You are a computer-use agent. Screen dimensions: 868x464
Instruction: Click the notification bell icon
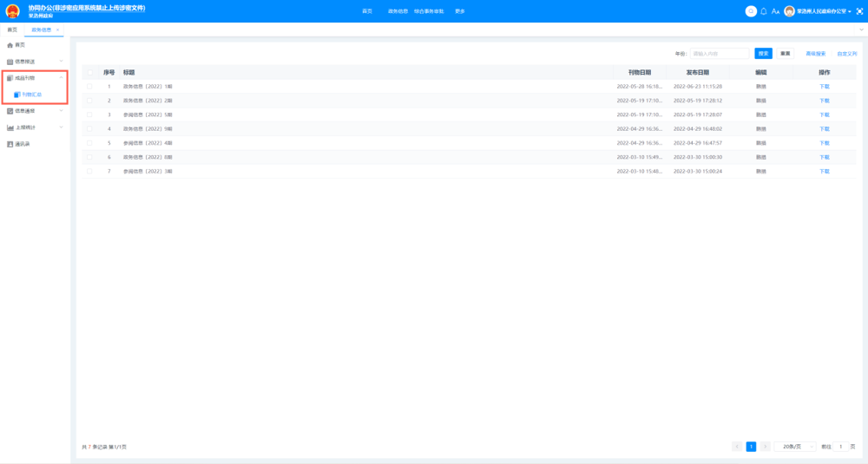pyautogui.click(x=764, y=11)
